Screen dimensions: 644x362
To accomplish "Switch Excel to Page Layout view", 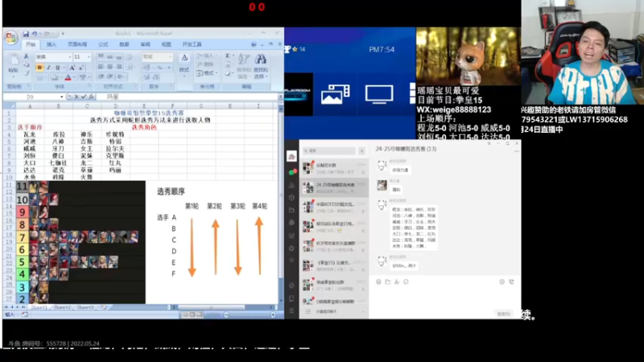I will coord(192,315).
